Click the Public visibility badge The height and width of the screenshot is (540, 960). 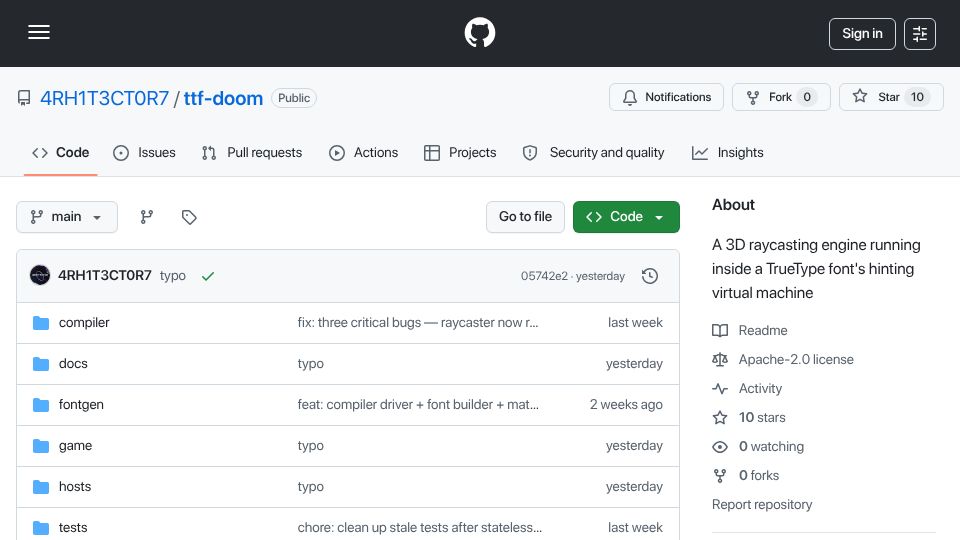pos(294,98)
